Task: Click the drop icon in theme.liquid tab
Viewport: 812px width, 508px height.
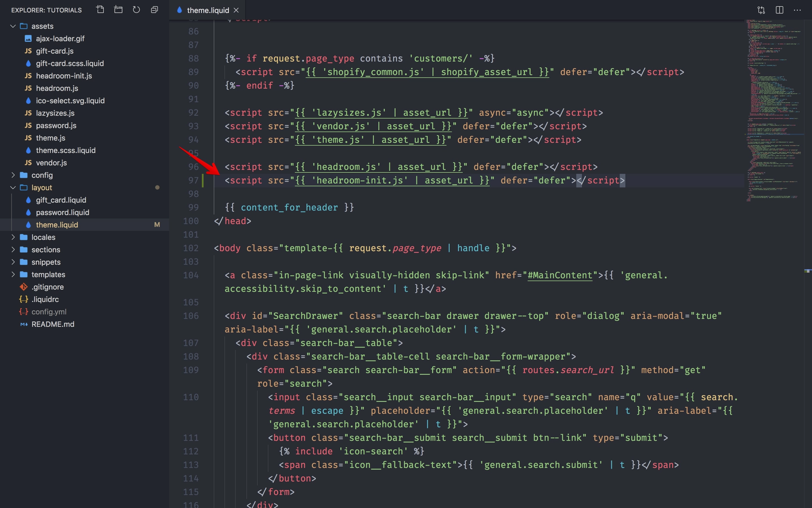Action: pos(180,10)
